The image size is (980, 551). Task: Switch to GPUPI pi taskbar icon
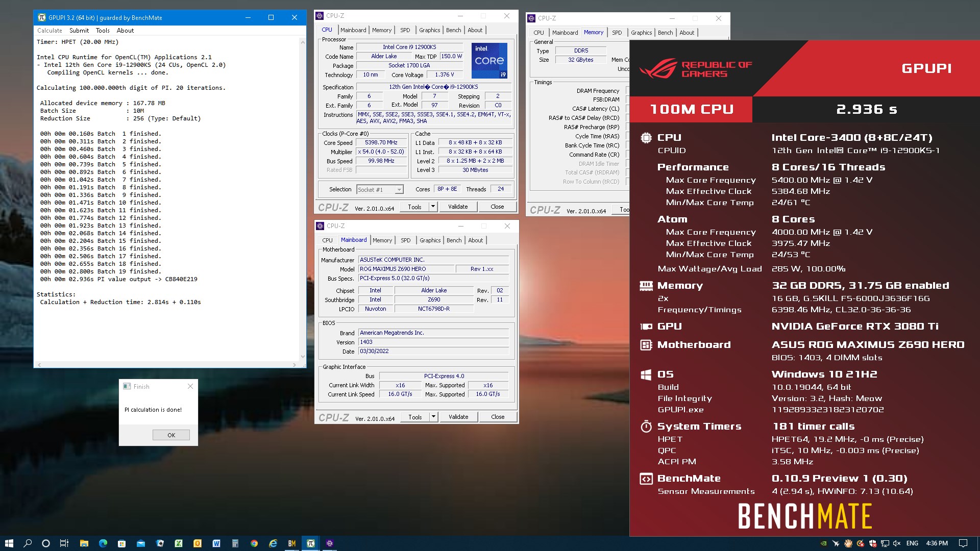click(311, 543)
